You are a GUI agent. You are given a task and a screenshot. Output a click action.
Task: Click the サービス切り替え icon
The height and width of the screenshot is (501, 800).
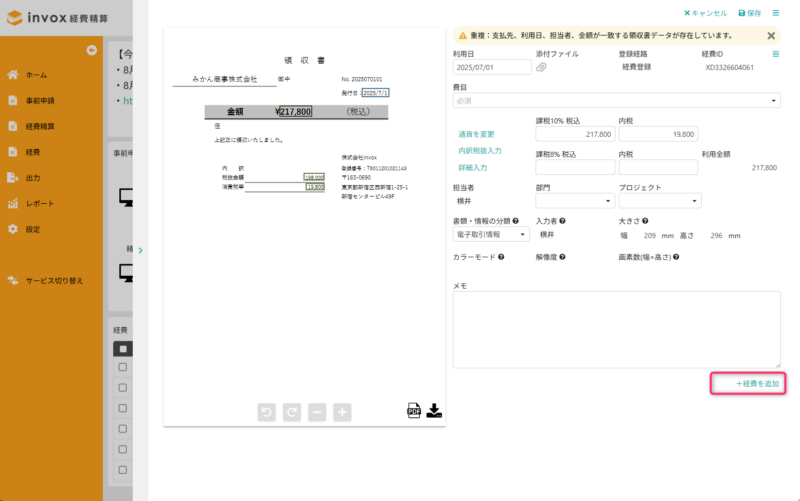click(13, 280)
